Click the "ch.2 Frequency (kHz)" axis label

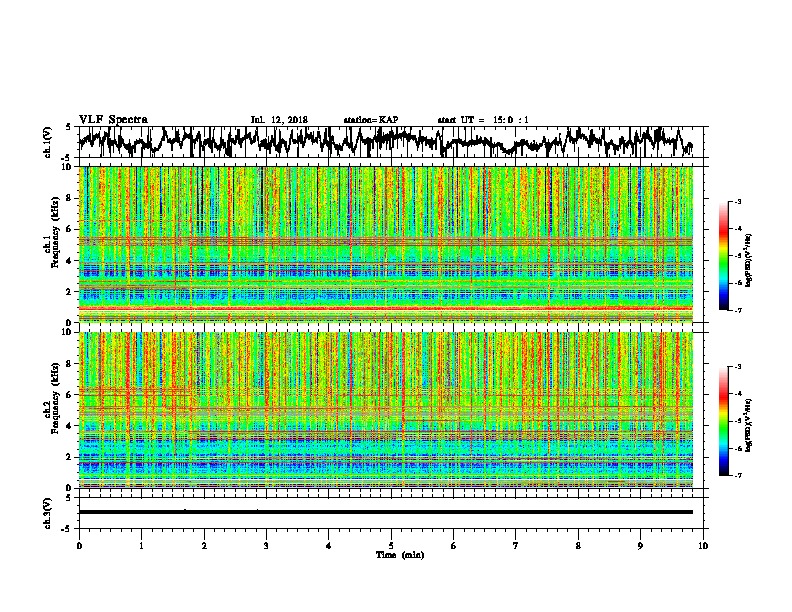[51, 398]
